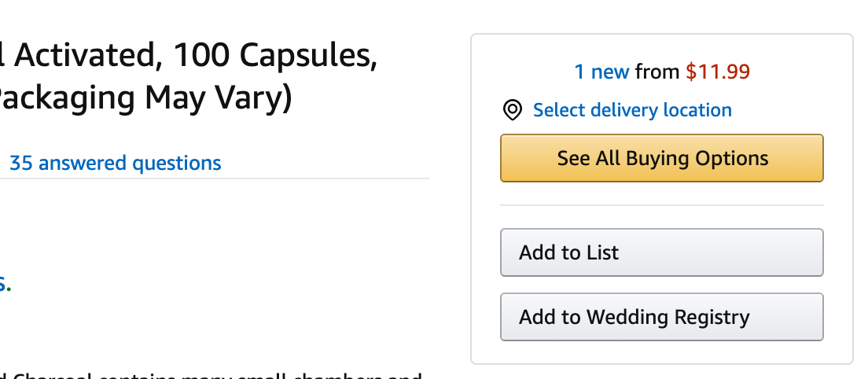Add the product to a List
The image size is (868, 379).
(x=661, y=252)
